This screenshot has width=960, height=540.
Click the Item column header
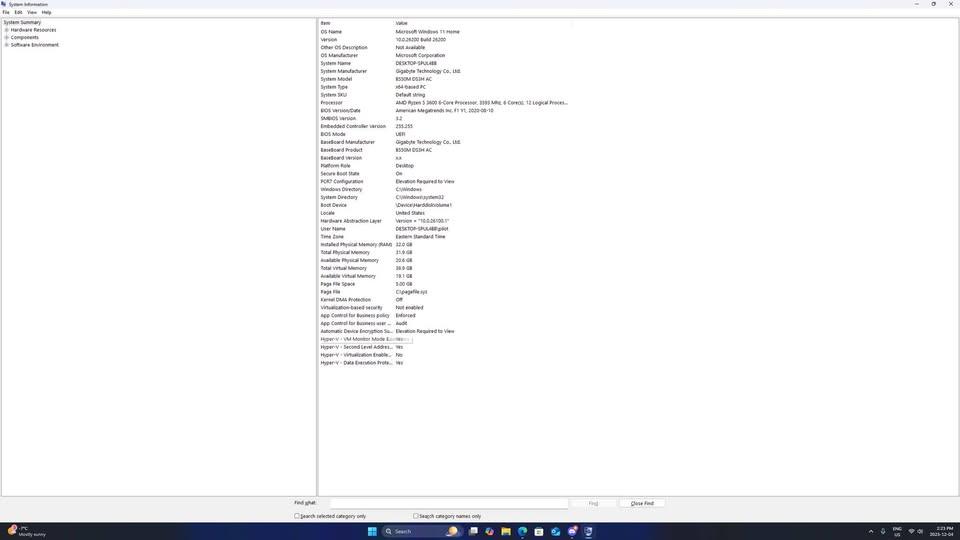pyautogui.click(x=356, y=23)
